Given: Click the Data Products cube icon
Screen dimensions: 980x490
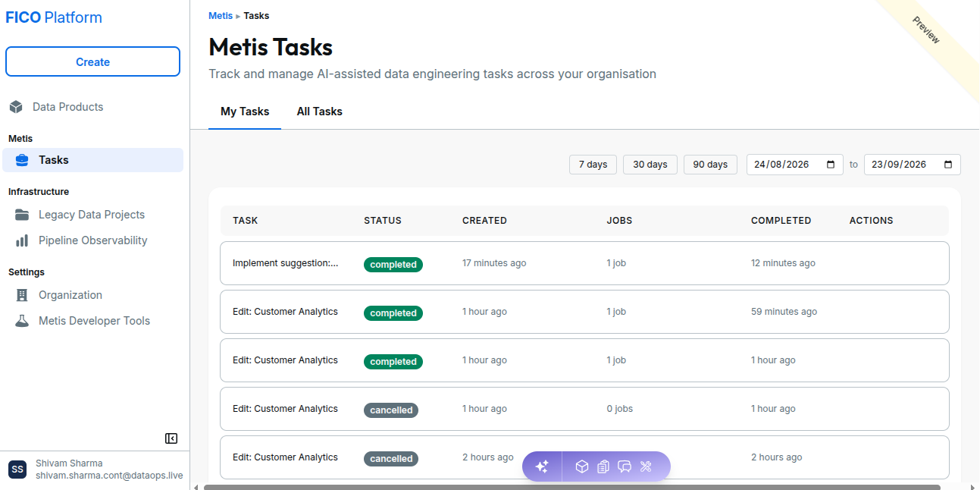Looking at the screenshot, I should click(16, 107).
